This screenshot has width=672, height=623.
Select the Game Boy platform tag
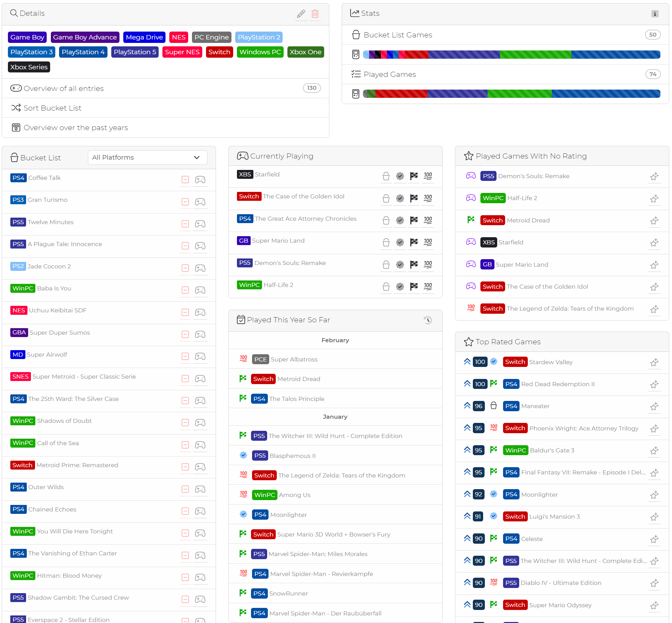[x=27, y=37]
